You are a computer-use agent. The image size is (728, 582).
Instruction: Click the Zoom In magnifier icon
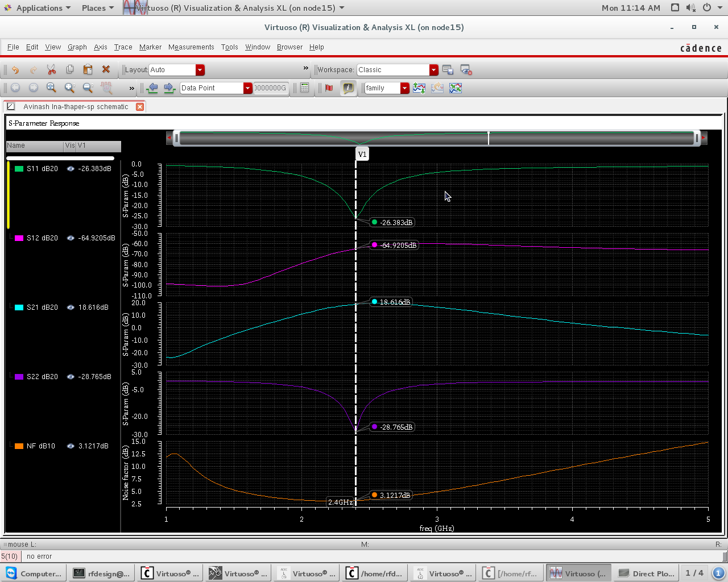coord(69,88)
